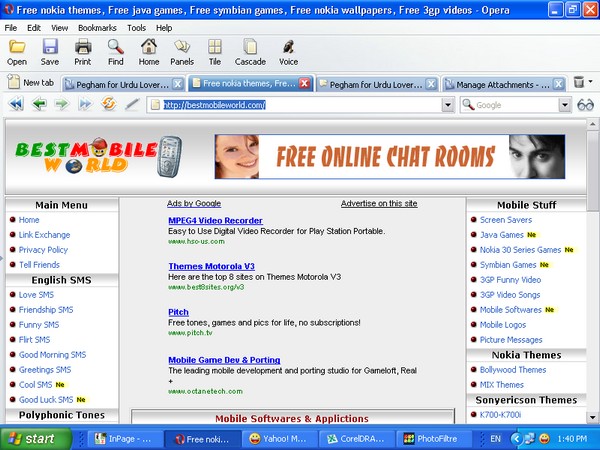Expand hidden system tray icons arrow
600x450 pixels.
click(x=516, y=439)
